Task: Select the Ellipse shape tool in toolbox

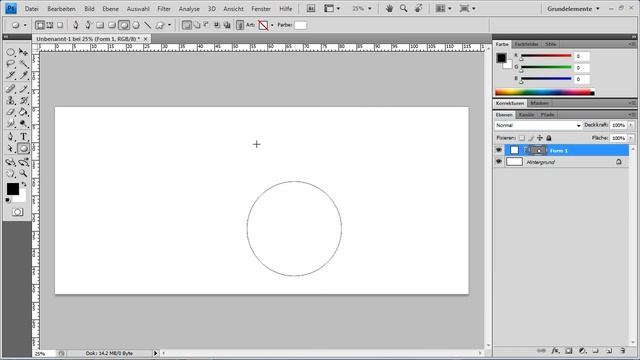Action: [23, 148]
